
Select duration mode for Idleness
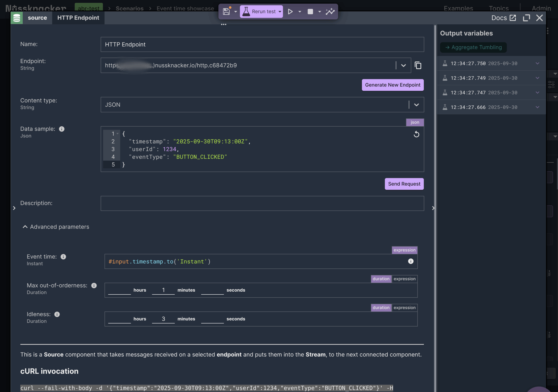pyautogui.click(x=381, y=308)
